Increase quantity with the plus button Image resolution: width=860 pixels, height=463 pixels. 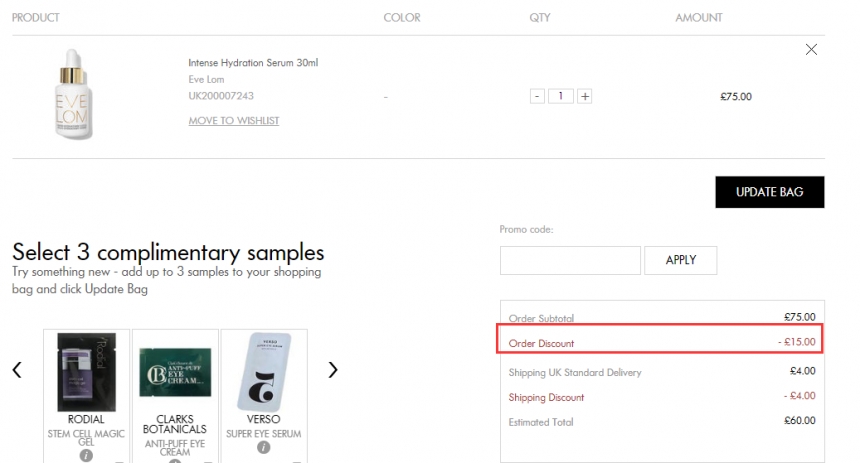coord(585,97)
